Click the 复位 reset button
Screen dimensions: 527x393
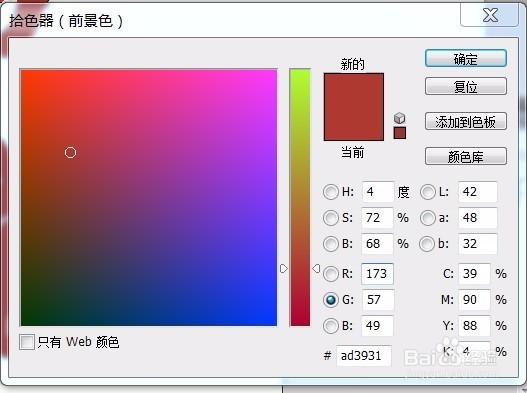tap(465, 86)
